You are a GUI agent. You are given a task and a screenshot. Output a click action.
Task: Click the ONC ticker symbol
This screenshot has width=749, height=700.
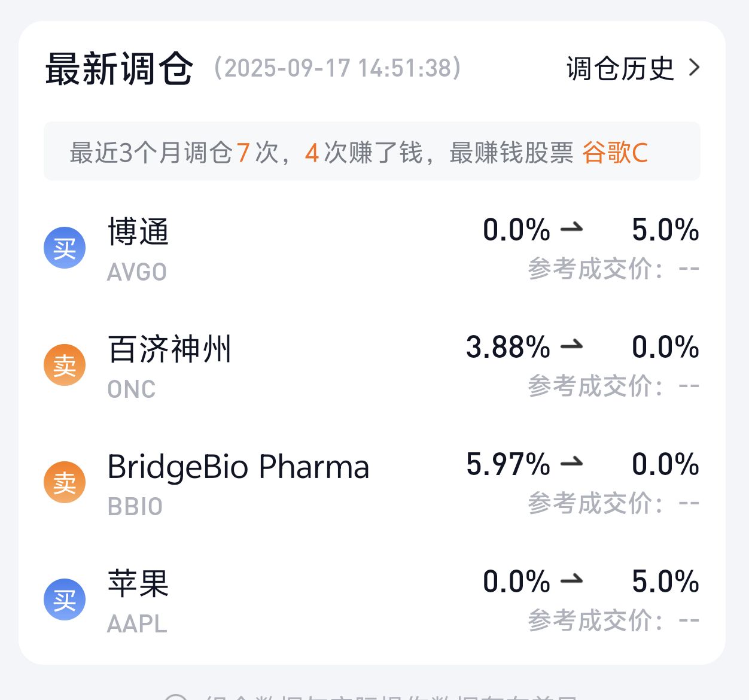click(x=132, y=389)
